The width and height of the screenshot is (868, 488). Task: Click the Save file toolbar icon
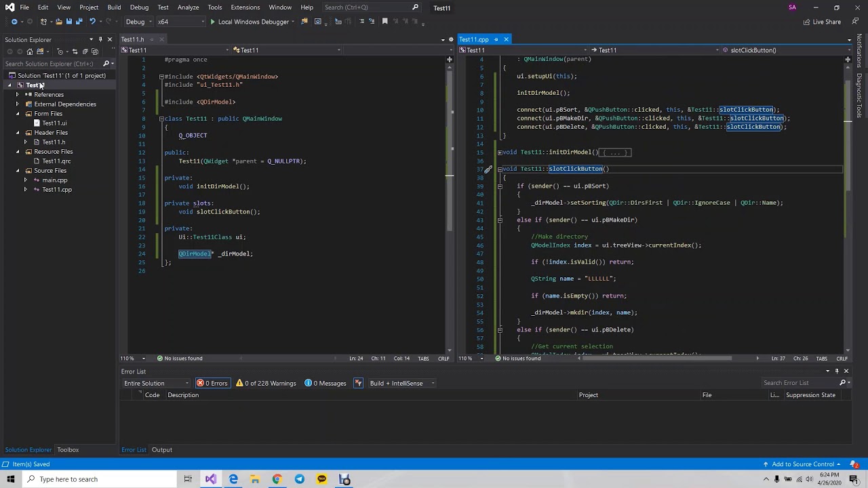68,22
